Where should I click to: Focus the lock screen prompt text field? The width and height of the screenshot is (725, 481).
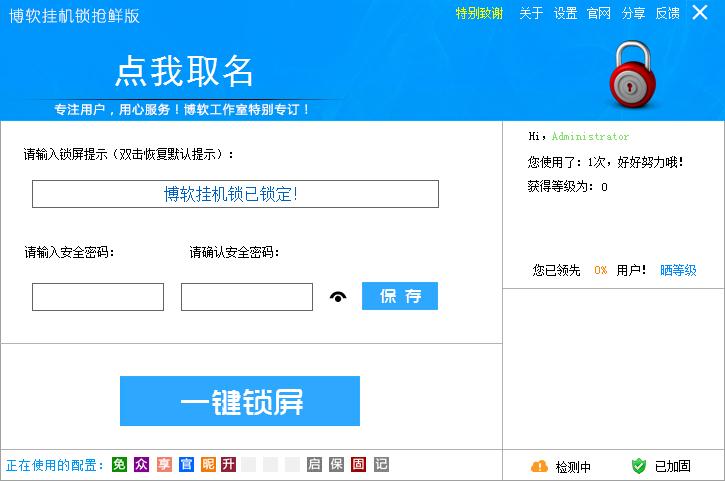click(235, 194)
